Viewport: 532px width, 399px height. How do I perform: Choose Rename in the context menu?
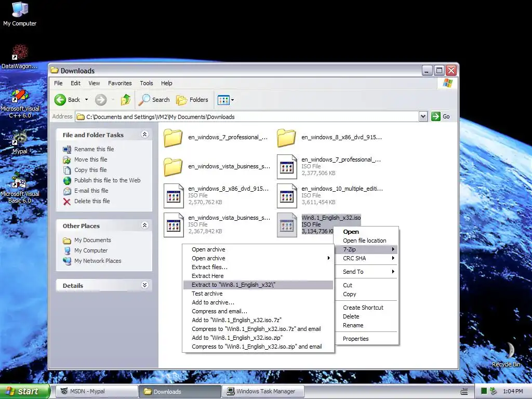pos(366,325)
